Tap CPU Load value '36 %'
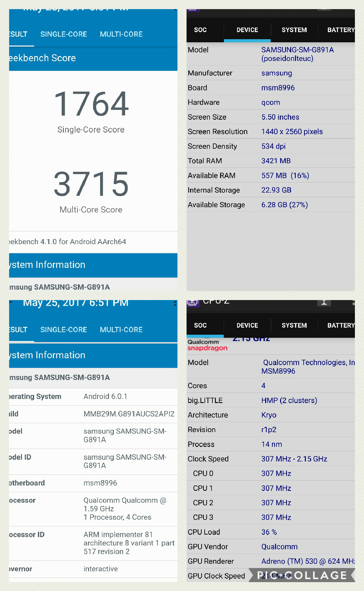The width and height of the screenshot is (364, 591). pos(269,532)
